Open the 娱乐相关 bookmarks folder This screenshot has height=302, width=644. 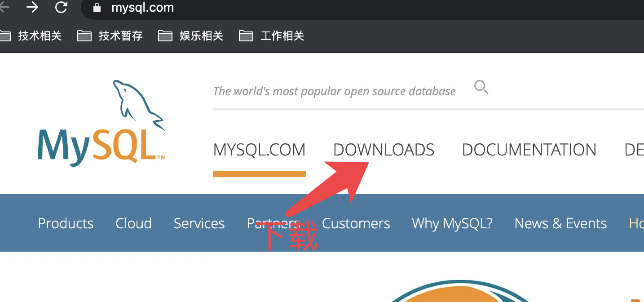191,36
